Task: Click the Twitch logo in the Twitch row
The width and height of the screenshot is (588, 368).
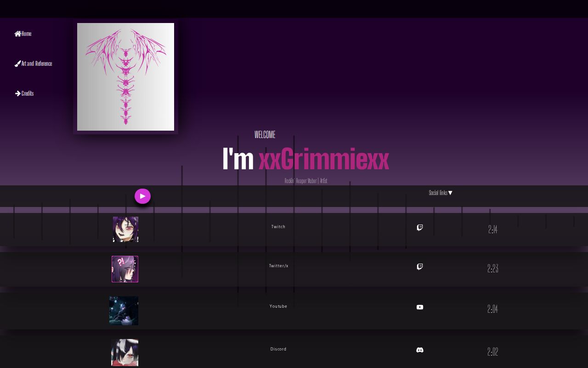Action: 420,228
